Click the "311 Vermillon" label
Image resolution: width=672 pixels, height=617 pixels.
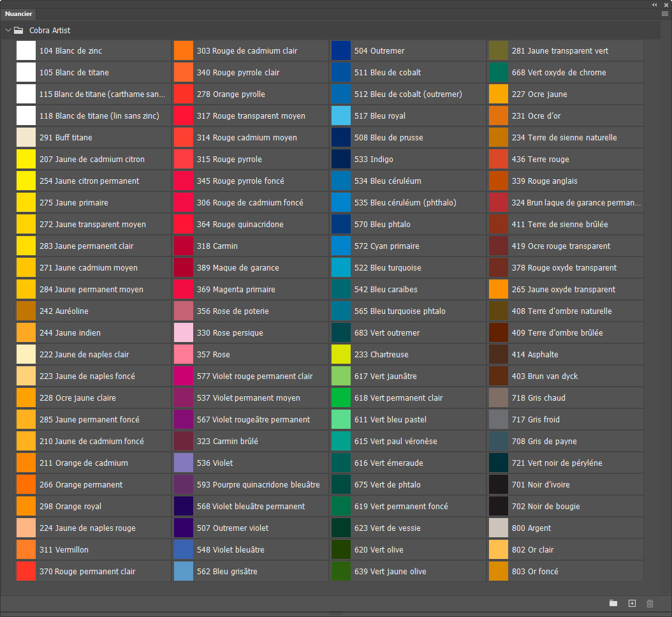click(x=64, y=549)
